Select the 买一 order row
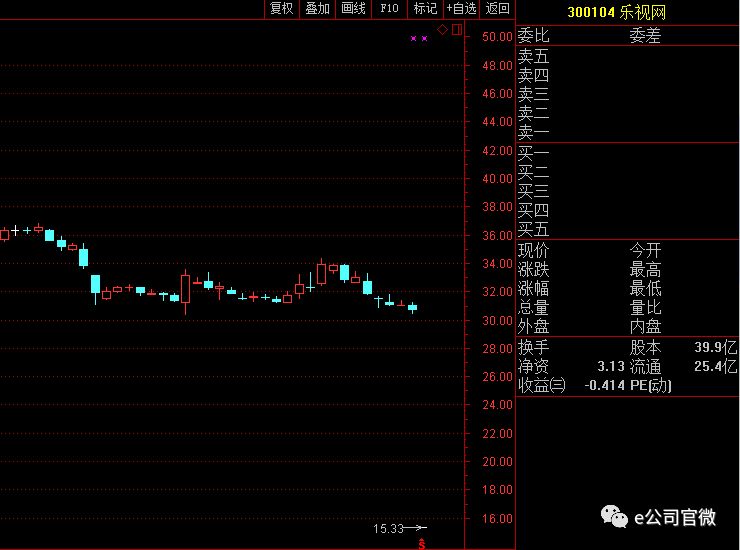 627,153
